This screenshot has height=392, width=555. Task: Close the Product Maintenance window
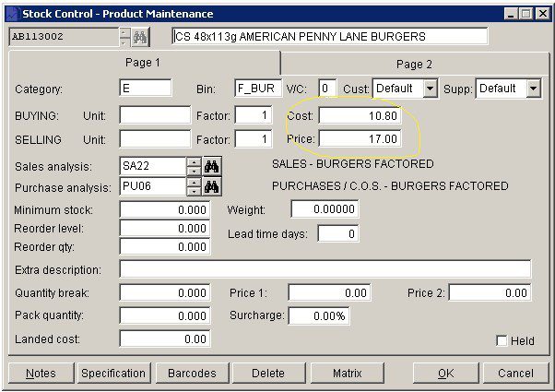(542, 14)
